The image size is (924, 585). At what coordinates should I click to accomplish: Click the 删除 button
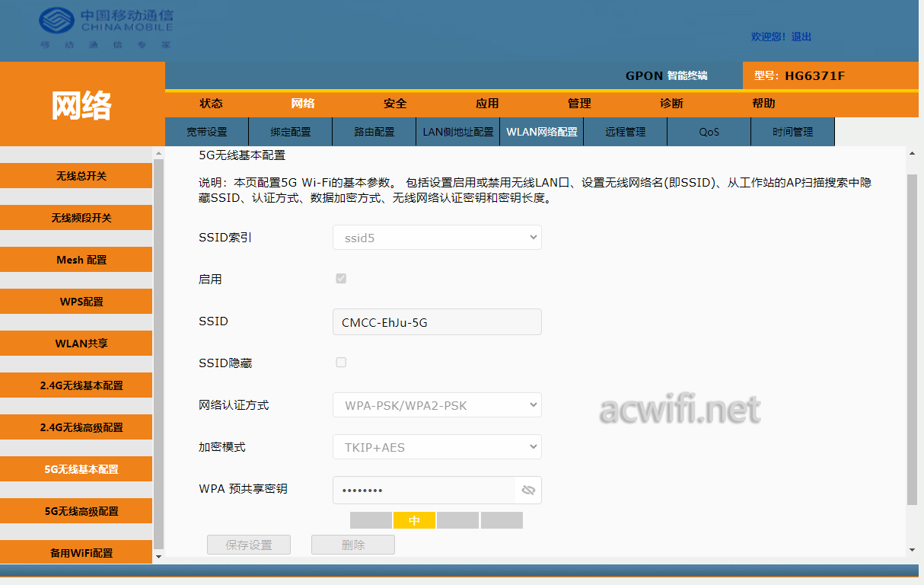[353, 545]
